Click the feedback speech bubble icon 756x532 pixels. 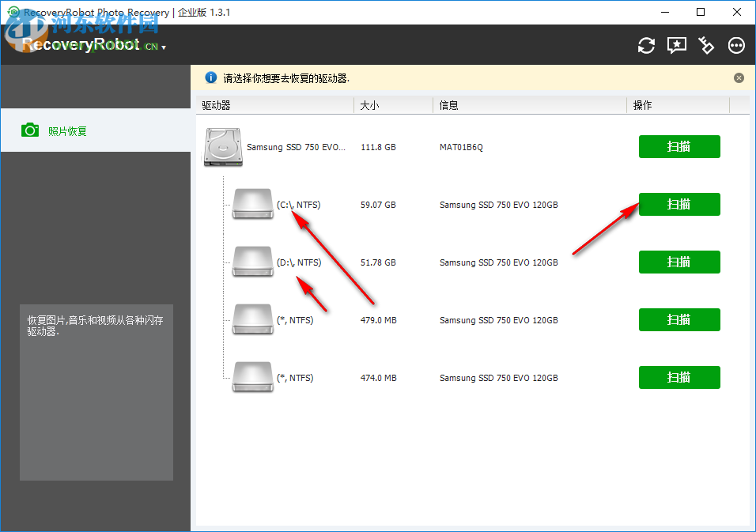(x=676, y=46)
